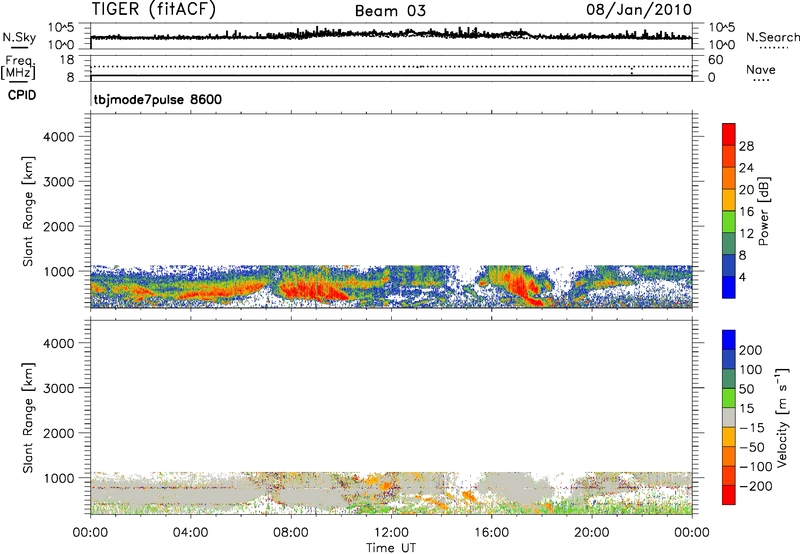Click the Power [dB] colorbar label
Image resolution: width=800 pixels, height=554 pixels.
click(763, 211)
